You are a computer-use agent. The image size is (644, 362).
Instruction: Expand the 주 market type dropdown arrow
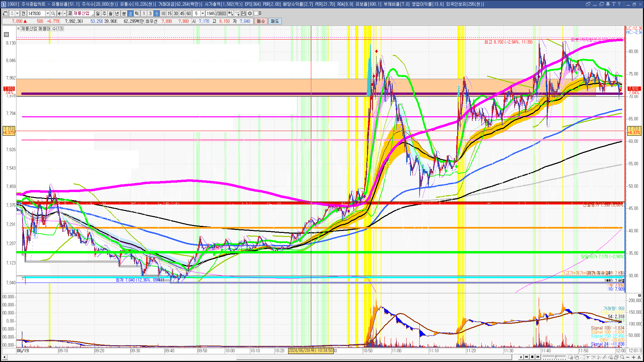pos(17,13)
